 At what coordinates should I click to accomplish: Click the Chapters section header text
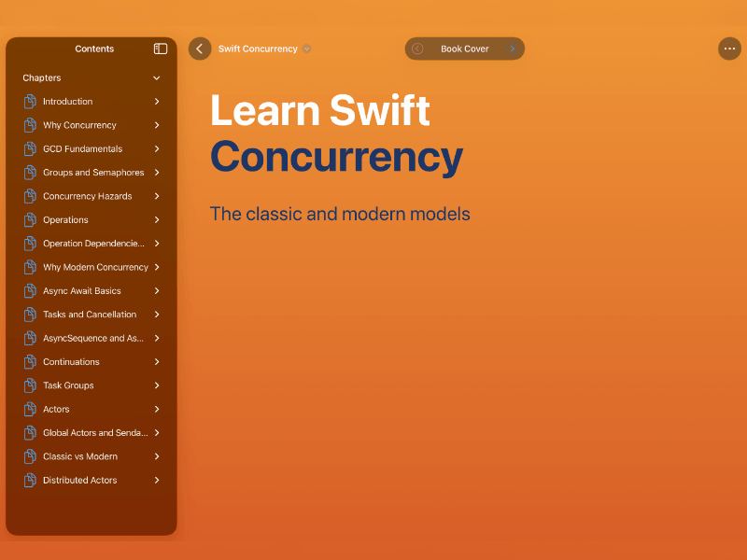[42, 77]
